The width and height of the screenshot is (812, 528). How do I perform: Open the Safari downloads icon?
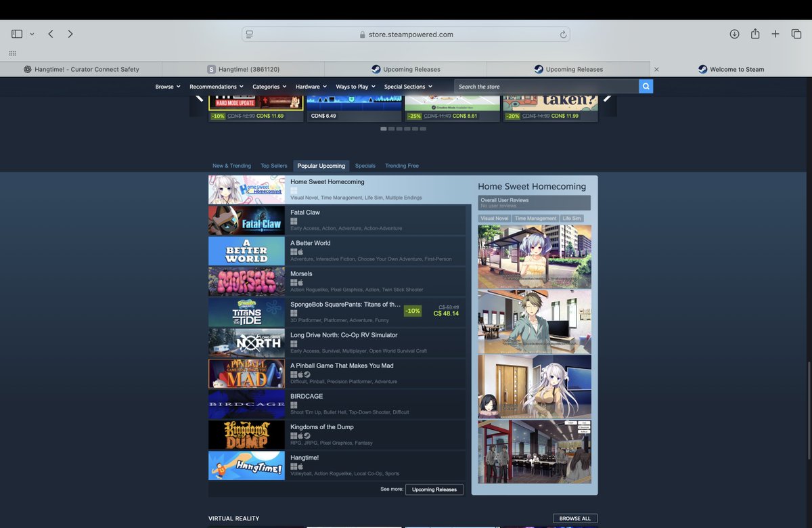(x=734, y=34)
